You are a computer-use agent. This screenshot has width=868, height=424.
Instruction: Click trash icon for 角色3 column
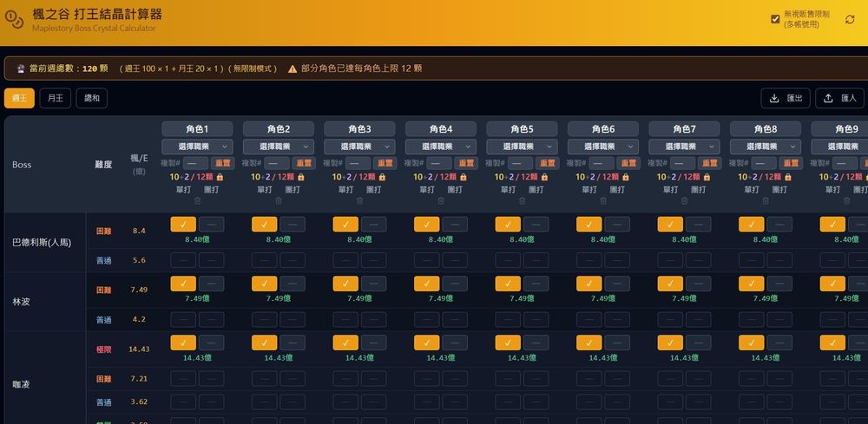(x=360, y=201)
